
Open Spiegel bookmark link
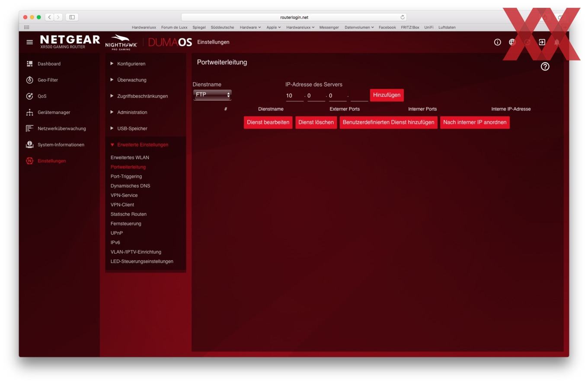coord(199,27)
